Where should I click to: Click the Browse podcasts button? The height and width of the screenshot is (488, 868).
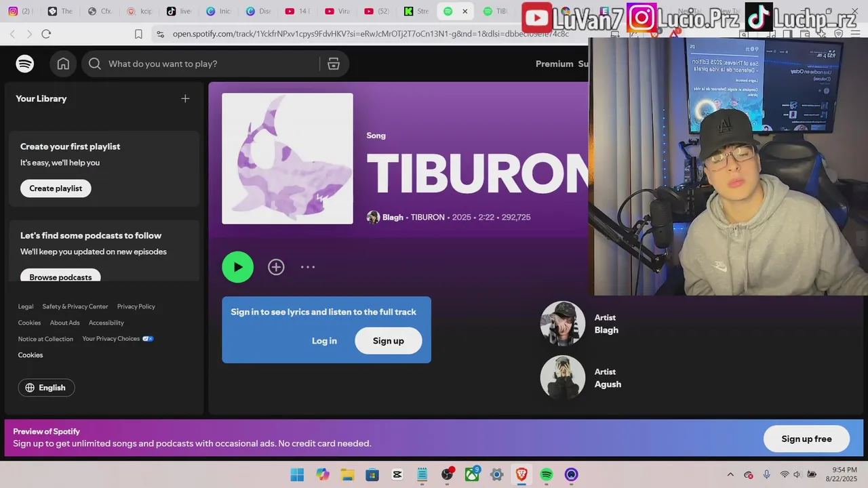(x=60, y=277)
